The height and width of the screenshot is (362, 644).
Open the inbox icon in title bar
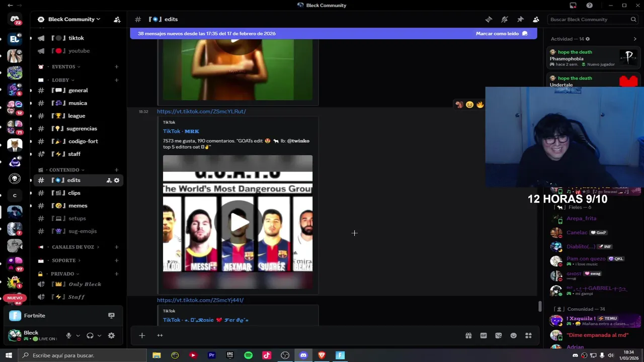coord(573,6)
